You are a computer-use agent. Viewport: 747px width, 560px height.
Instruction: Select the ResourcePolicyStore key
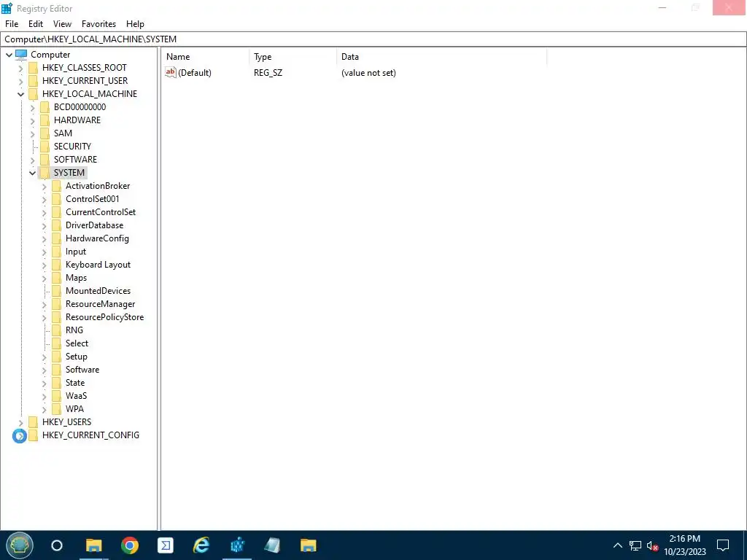click(105, 317)
